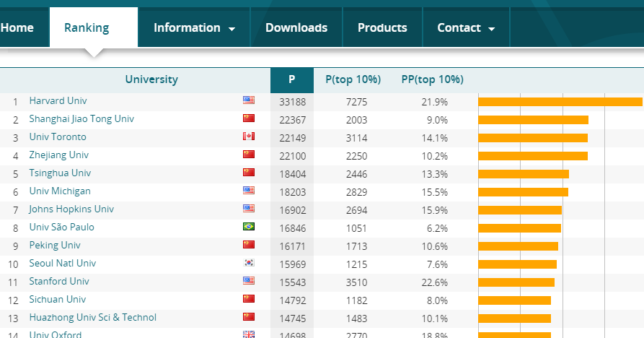Select the P value 14792
This screenshot has height=338, width=644.
[292, 300]
